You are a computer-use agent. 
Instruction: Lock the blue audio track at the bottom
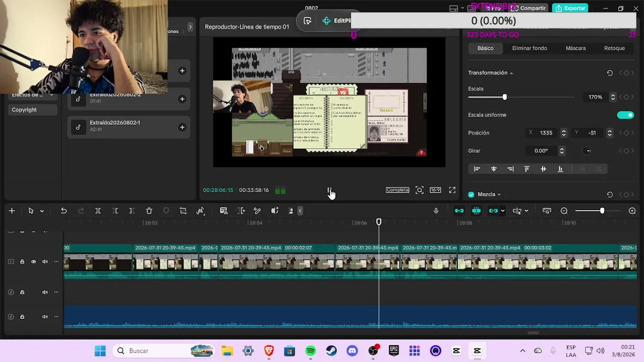pyautogui.click(x=22, y=317)
